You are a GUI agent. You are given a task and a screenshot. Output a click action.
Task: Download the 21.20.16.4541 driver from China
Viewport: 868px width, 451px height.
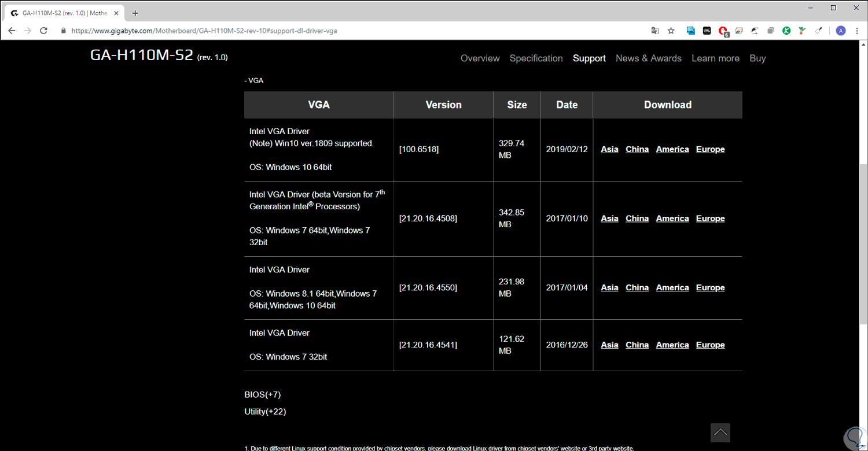[x=637, y=345]
